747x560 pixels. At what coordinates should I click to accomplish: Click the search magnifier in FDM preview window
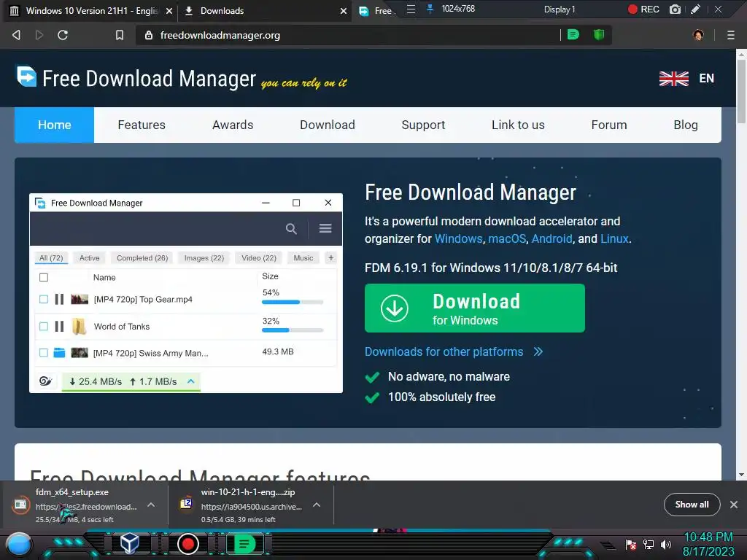(291, 228)
